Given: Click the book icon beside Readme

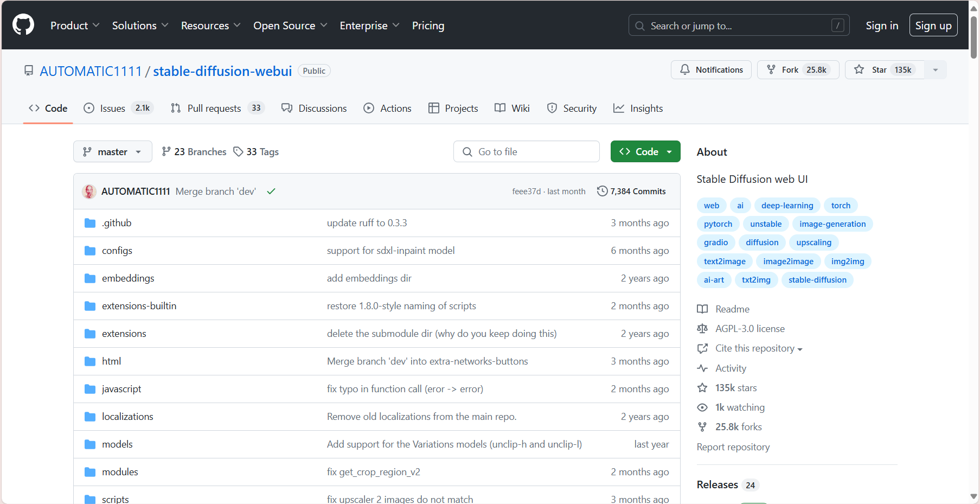Looking at the screenshot, I should [702, 309].
